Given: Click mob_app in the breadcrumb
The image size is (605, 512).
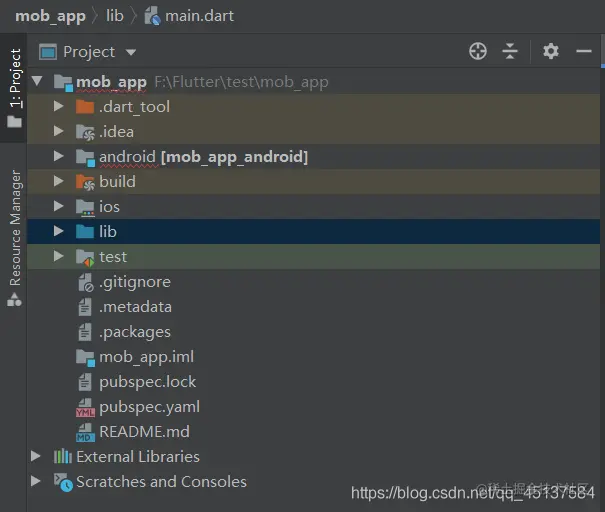Looking at the screenshot, I should [50, 16].
